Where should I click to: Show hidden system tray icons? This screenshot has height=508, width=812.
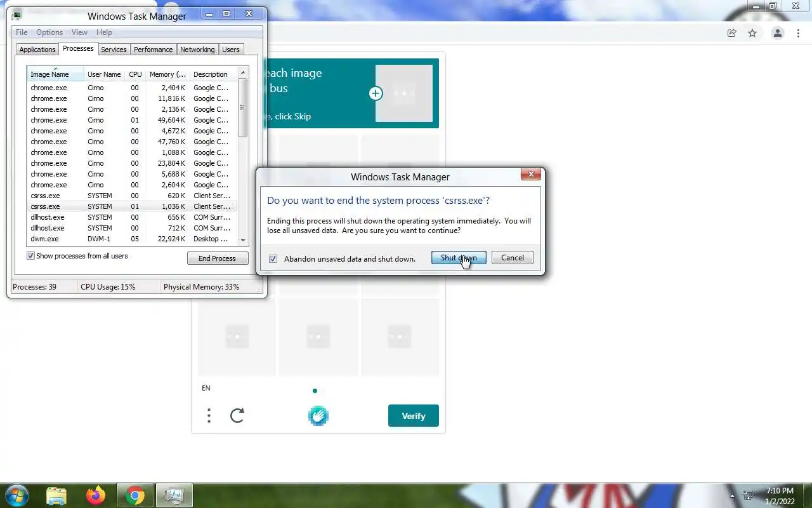[x=733, y=496]
